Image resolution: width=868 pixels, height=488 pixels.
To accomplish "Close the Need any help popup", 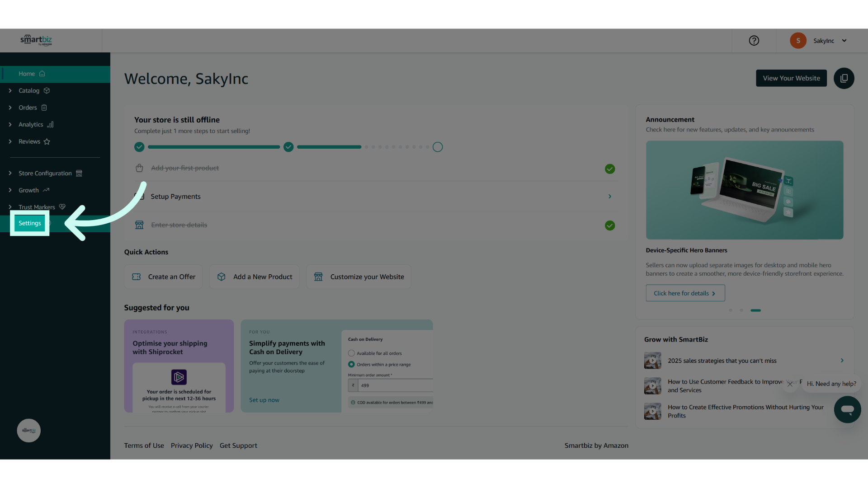I will tap(790, 384).
